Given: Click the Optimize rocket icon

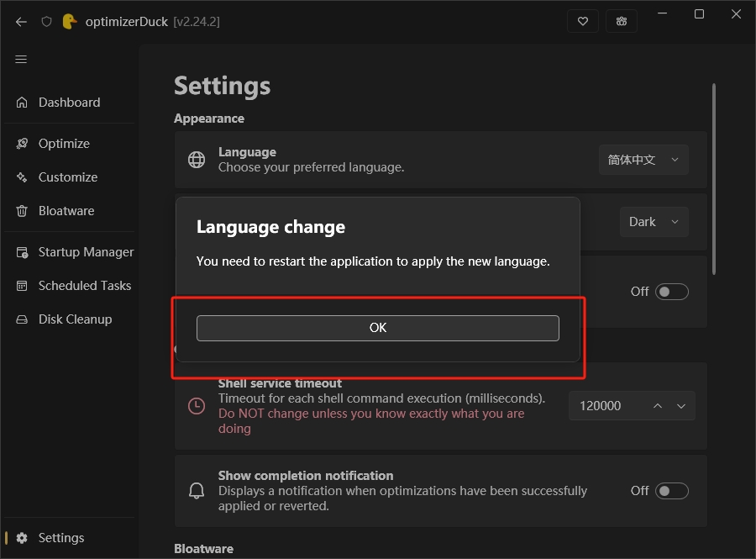Looking at the screenshot, I should 22,143.
